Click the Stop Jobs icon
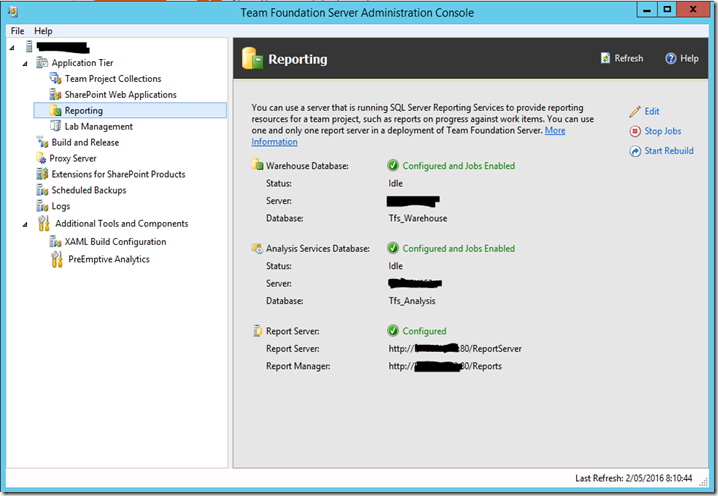The image size is (718, 496). point(635,131)
